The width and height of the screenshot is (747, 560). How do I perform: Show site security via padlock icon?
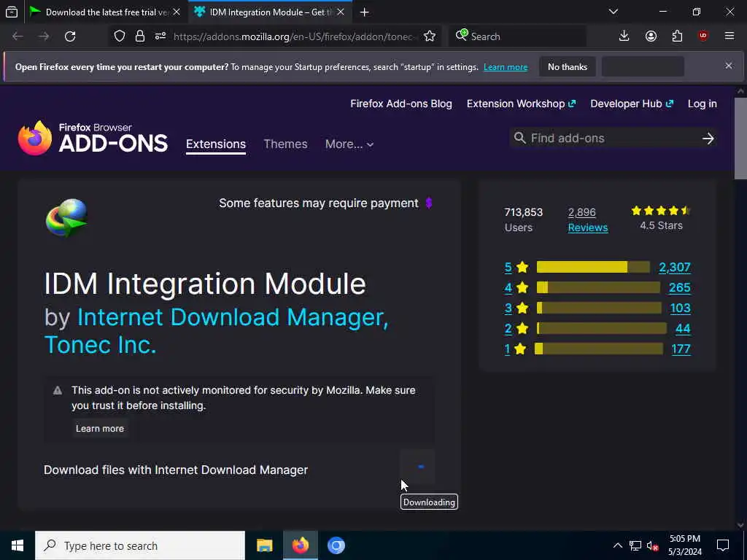139,36
